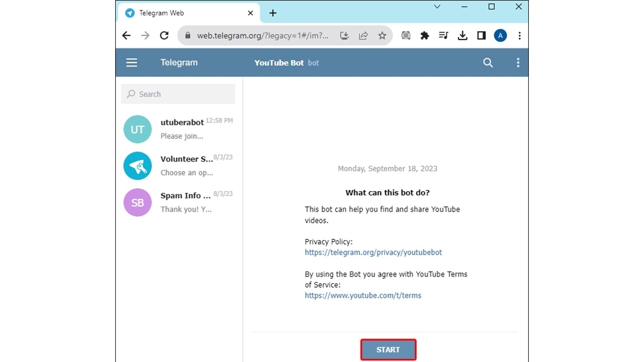
Task: Click the chat search magnifier icon
Action: pyautogui.click(x=487, y=63)
